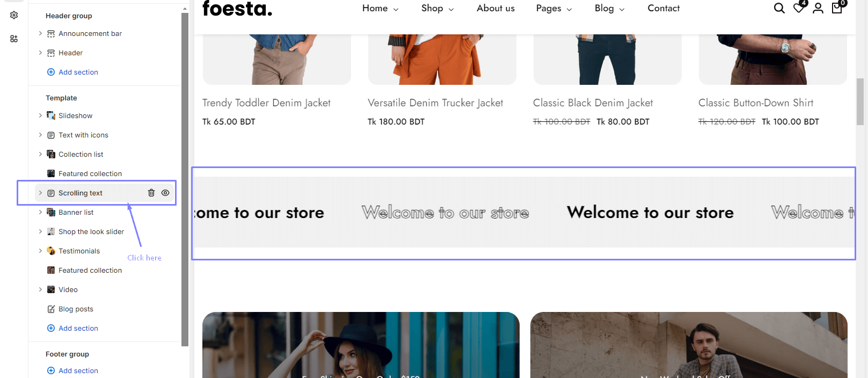Screen dimensions: 868x378
Task: Go to the Contact menu item
Action: click(x=663, y=8)
